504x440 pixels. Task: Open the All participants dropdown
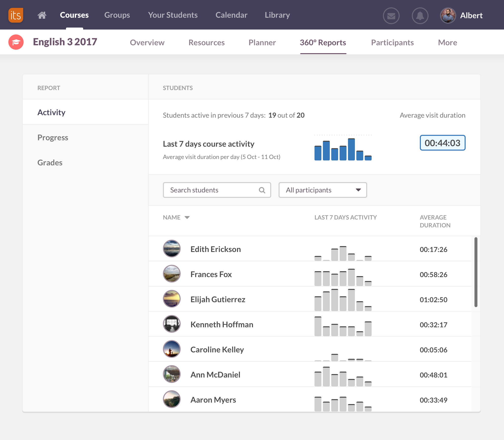pos(323,190)
